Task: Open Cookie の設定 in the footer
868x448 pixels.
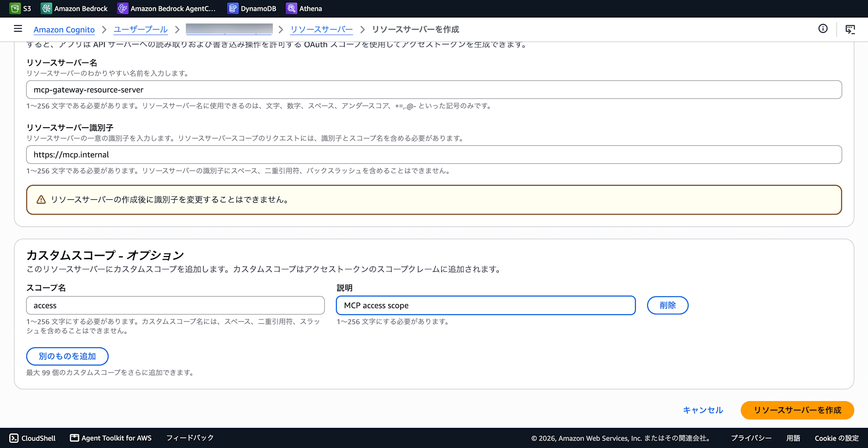Action: pos(837,438)
